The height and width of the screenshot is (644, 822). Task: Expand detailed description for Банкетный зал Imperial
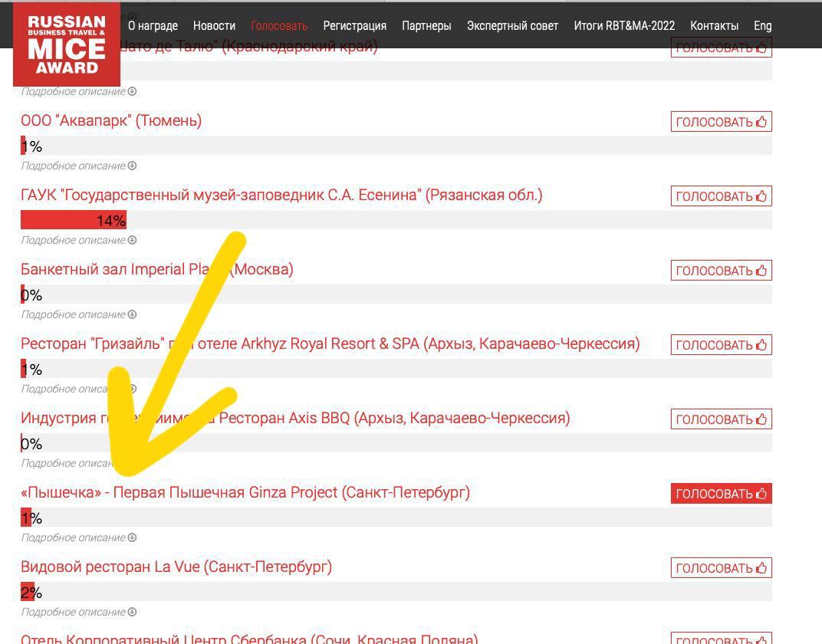click(x=79, y=315)
